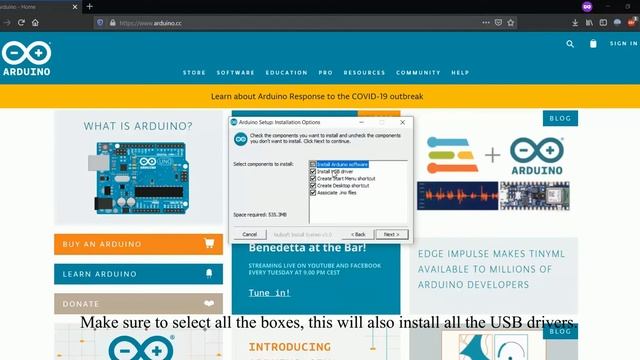This screenshot has height=360, width=640.
Task: Toggle the Create Desktop shortcut checkbox
Action: pyautogui.click(x=313, y=185)
